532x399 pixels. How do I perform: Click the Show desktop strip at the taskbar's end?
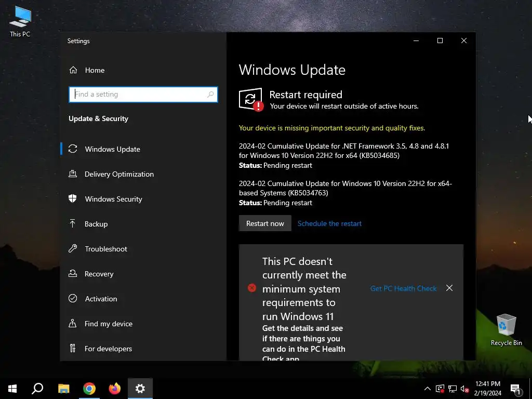tap(530, 389)
